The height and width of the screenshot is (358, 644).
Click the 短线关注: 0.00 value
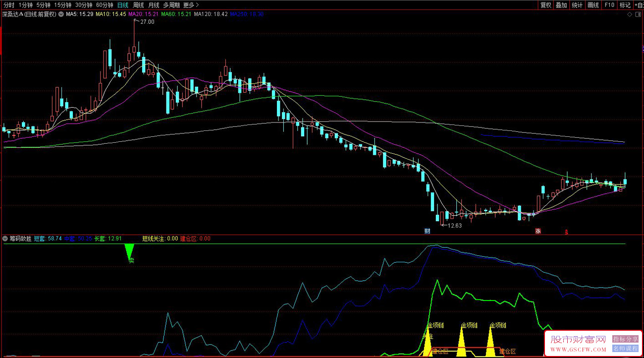pos(160,239)
